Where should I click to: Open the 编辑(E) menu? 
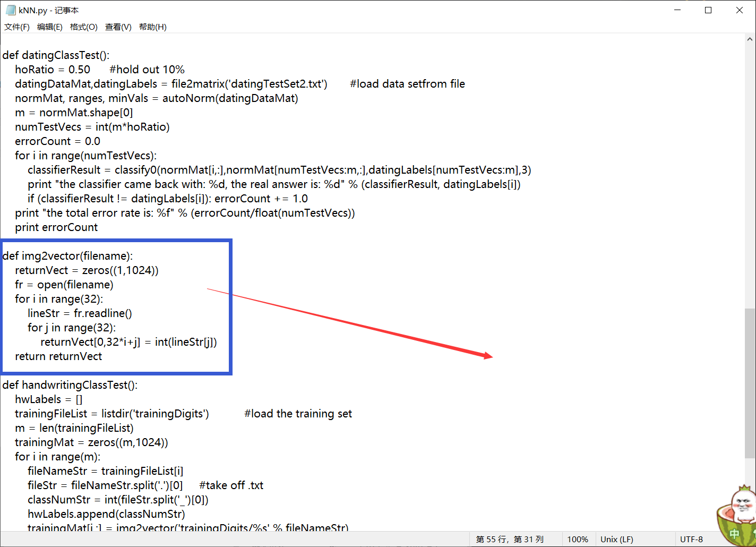(x=50, y=27)
